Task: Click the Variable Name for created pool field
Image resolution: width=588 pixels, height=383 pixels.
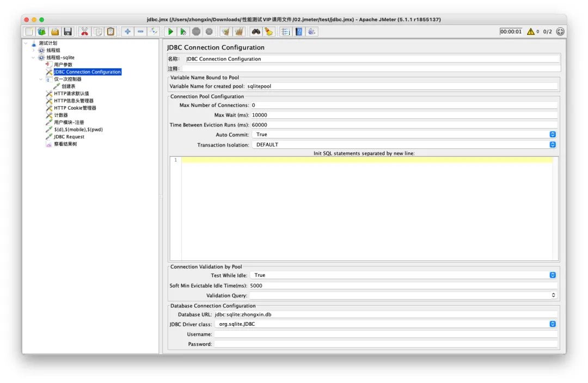Action: (402, 86)
